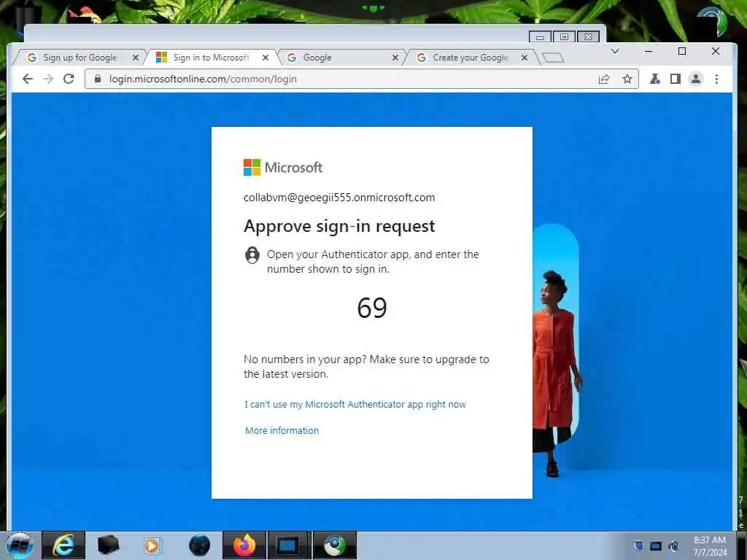747x560 pixels.
Task: Open Firefox from the taskbar
Action: [244, 545]
